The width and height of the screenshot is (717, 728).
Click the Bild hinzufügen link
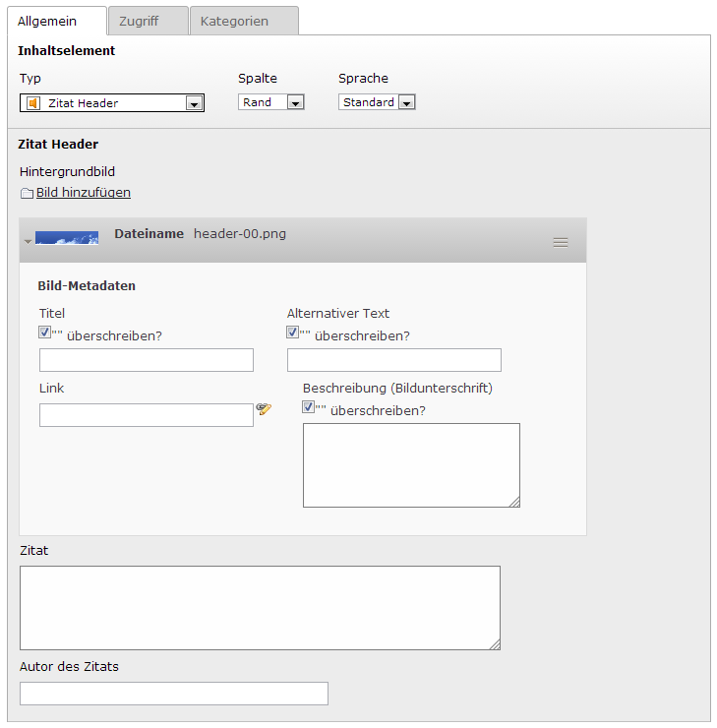coord(84,193)
